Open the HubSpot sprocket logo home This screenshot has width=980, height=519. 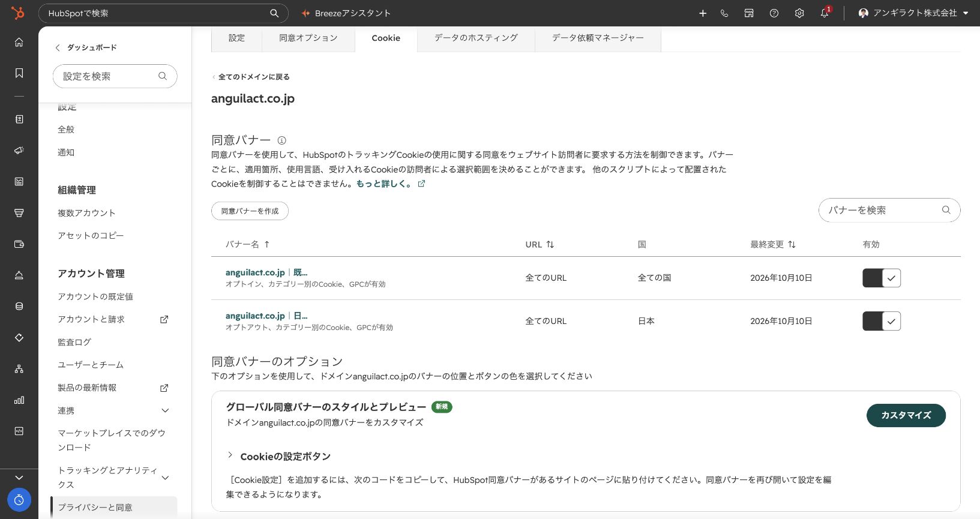18,13
